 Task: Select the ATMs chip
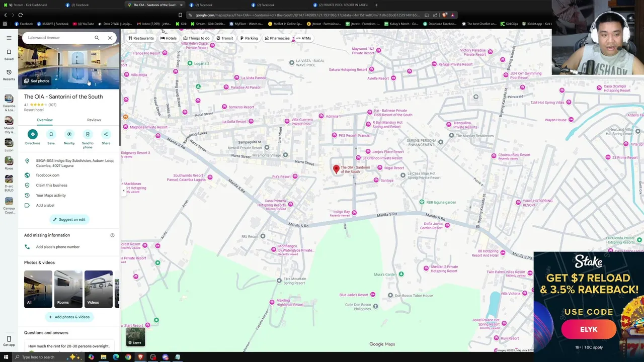304,38
